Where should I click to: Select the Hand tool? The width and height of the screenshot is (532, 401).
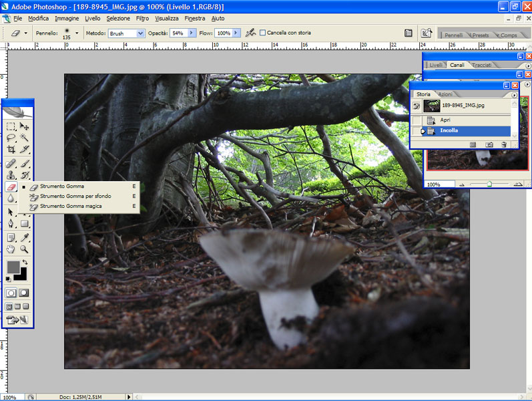11,249
